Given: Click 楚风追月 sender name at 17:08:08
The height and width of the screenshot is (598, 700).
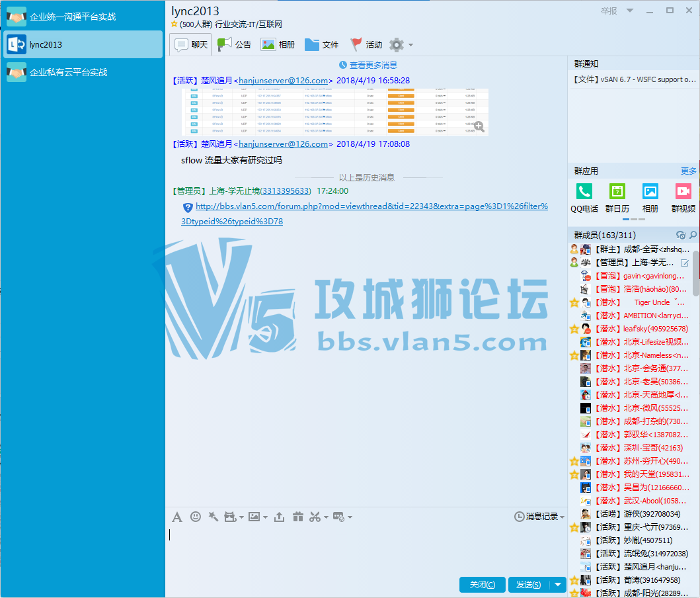Looking at the screenshot, I should click(x=217, y=144).
